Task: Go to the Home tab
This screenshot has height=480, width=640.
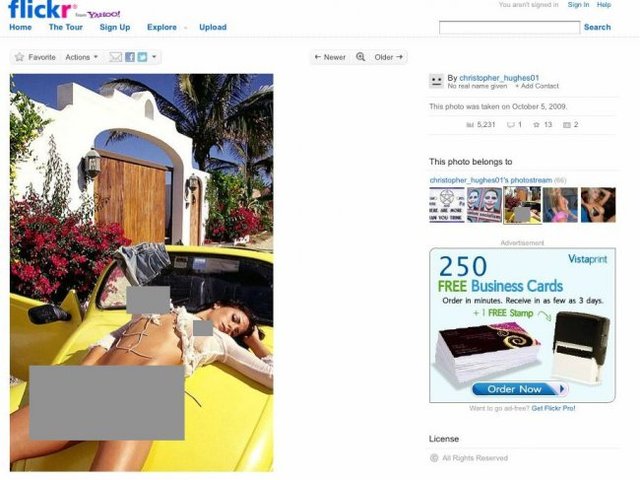Action: click(20, 27)
